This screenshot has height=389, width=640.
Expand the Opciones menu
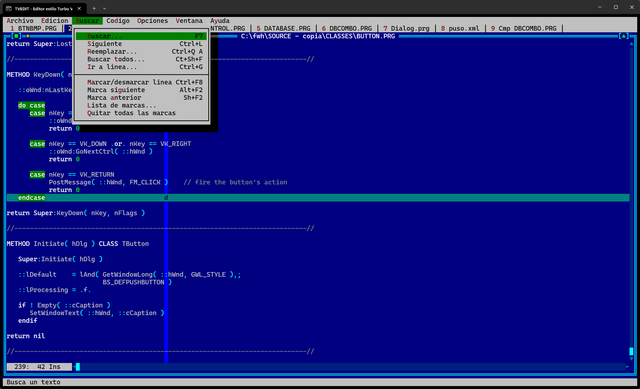click(152, 20)
